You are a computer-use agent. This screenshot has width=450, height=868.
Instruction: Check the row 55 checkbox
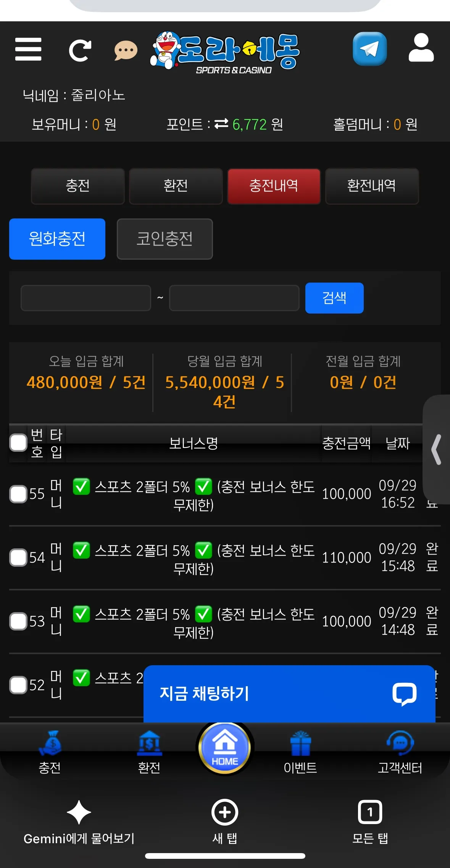click(18, 494)
